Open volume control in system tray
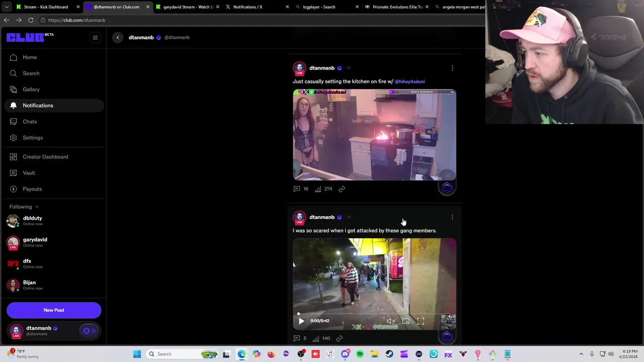 coord(610,354)
